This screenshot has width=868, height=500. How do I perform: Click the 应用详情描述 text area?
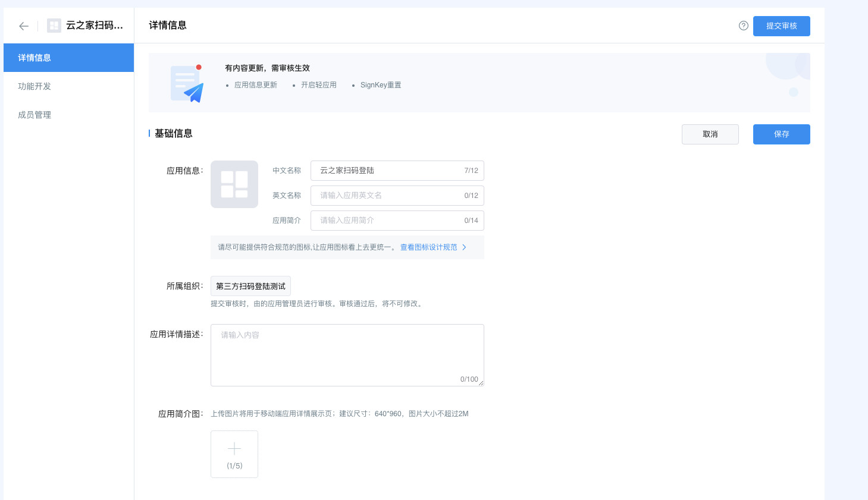[x=347, y=355]
